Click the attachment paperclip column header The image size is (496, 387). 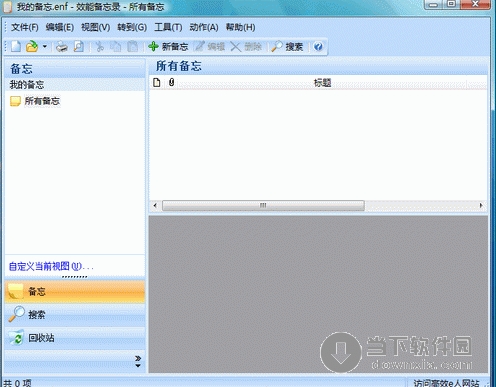[171, 82]
